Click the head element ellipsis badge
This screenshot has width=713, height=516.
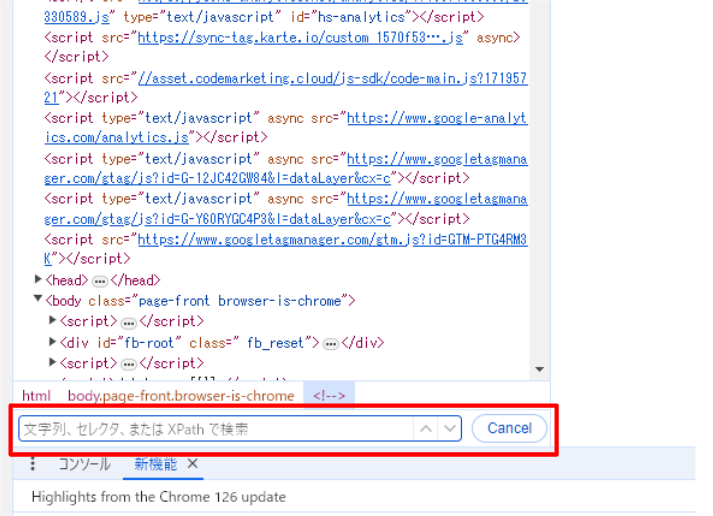tap(100, 281)
